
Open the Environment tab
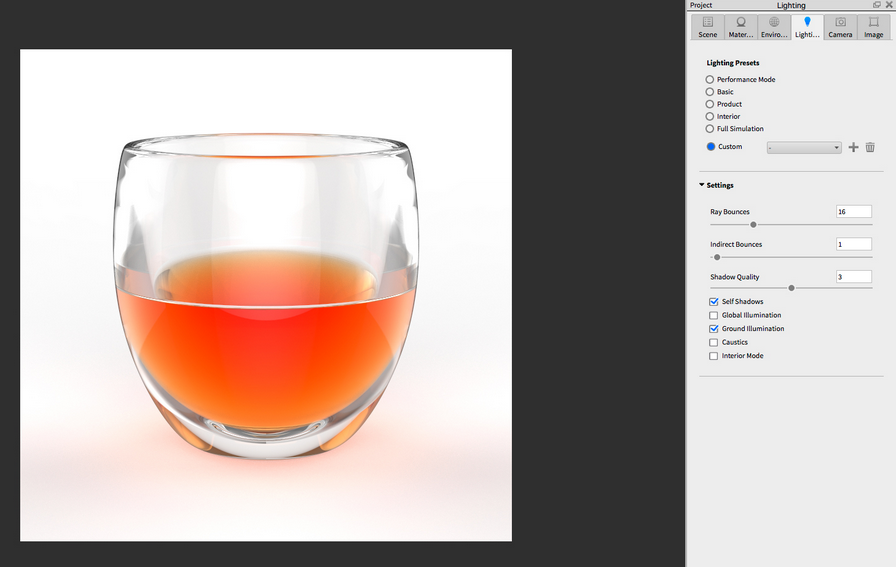coord(774,26)
